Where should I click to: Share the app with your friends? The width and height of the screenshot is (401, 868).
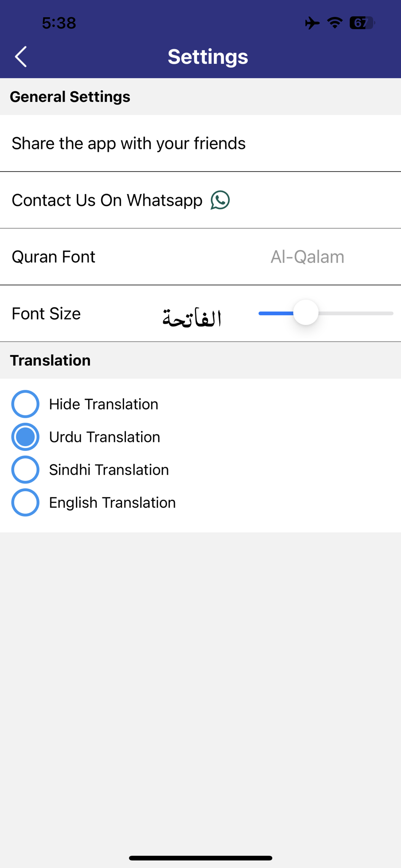[x=128, y=143]
